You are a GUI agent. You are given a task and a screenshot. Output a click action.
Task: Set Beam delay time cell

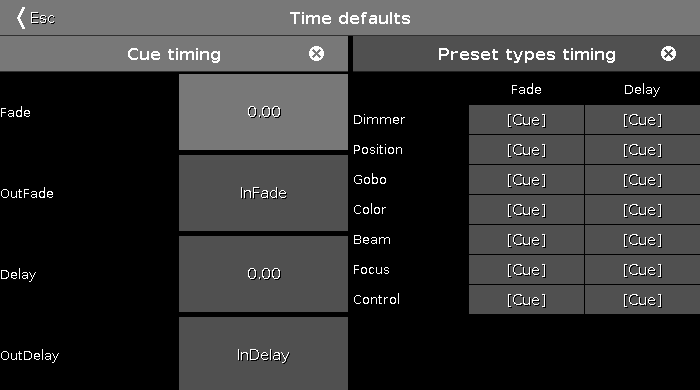coord(642,240)
